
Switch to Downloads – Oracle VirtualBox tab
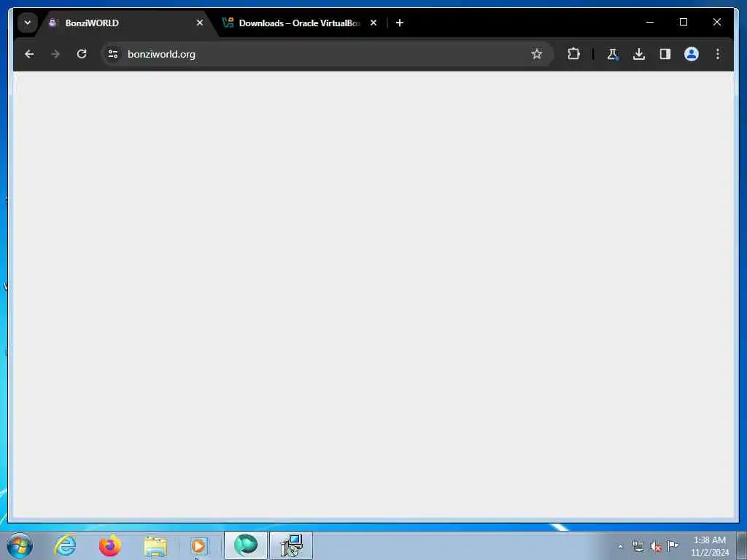299,23
